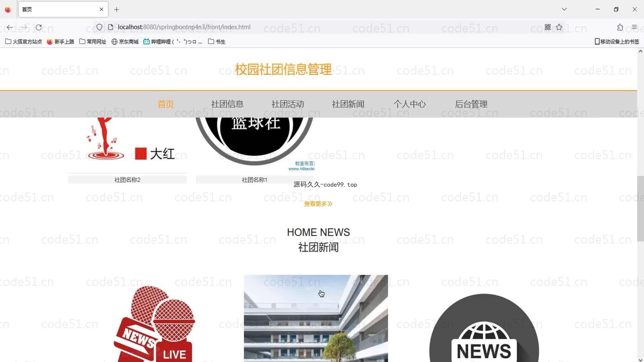Viewport: 644px width, 362px height.
Task: Open 常用网址 bookmark folder
Action: [x=93, y=42]
